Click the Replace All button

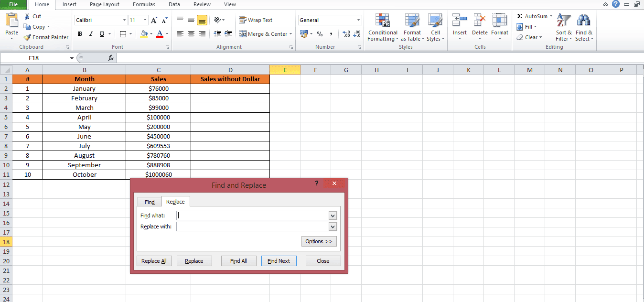pyautogui.click(x=154, y=260)
